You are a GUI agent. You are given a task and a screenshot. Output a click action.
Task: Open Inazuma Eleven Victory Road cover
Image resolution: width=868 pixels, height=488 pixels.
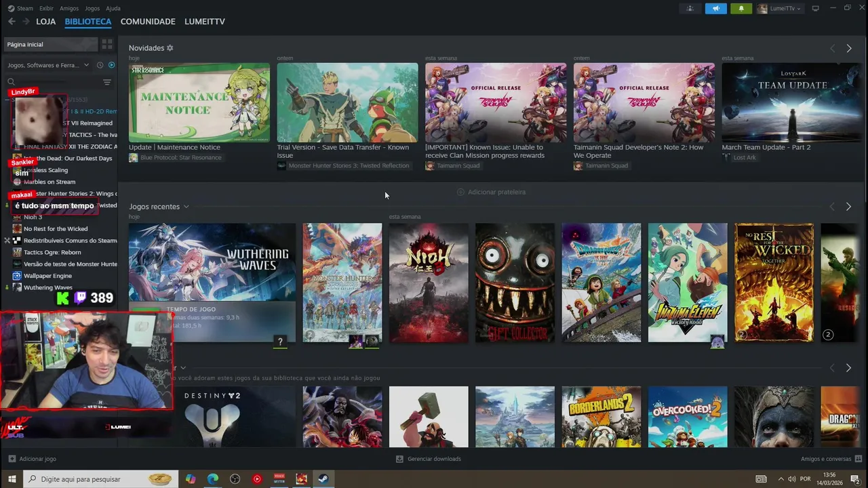[x=688, y=283]
